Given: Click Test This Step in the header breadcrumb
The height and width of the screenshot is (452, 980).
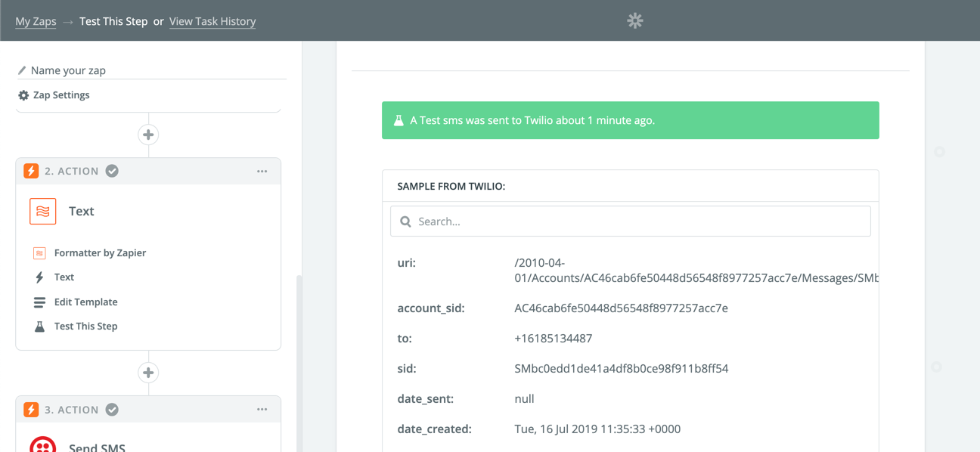Looking at the screenshot, I should point(113,21).
